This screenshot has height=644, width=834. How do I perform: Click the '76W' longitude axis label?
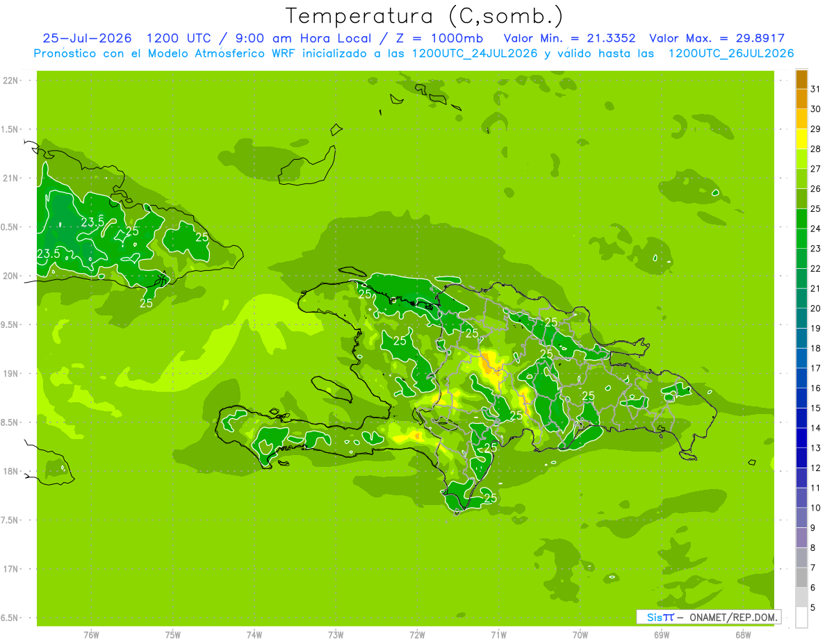click(91, 634)
